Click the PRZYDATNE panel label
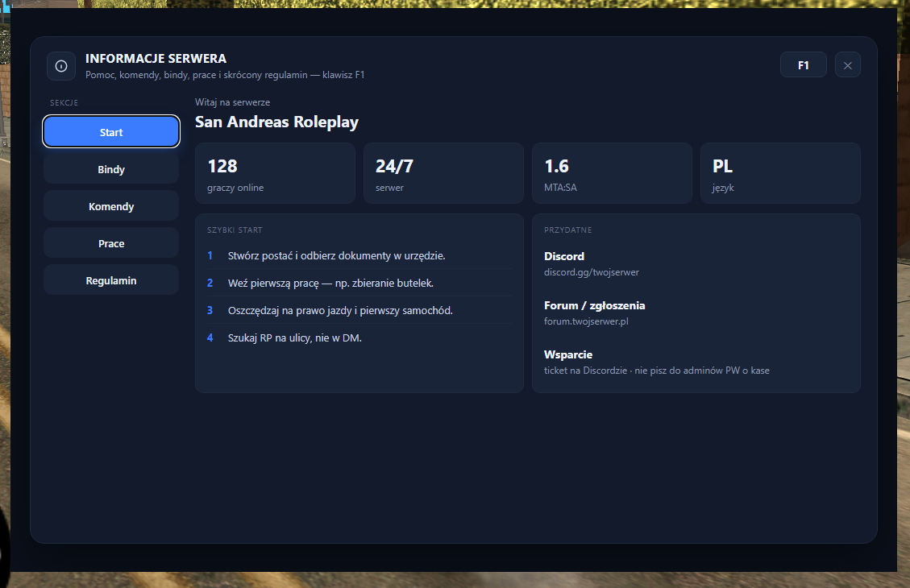 pos(567,230)
